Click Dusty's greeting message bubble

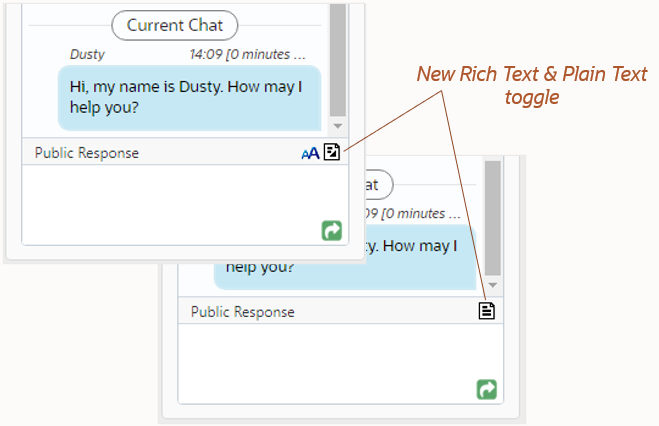tap(189, 97)
